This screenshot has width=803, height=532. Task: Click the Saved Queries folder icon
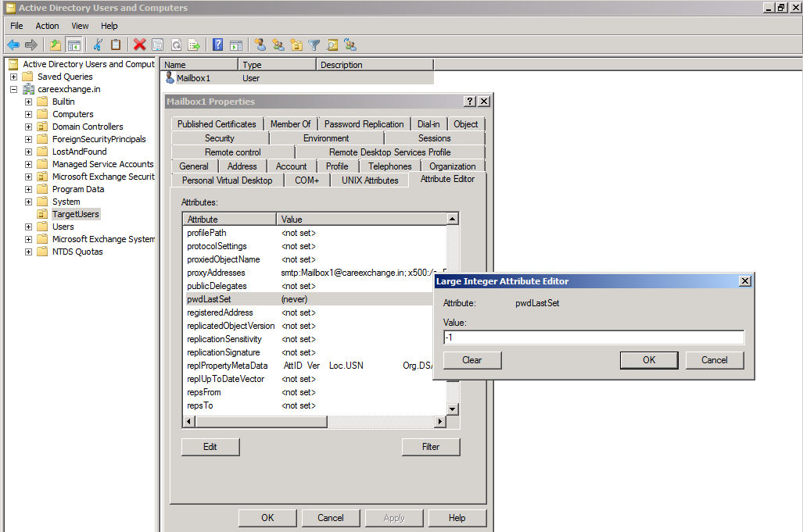(x=27, y=77)
